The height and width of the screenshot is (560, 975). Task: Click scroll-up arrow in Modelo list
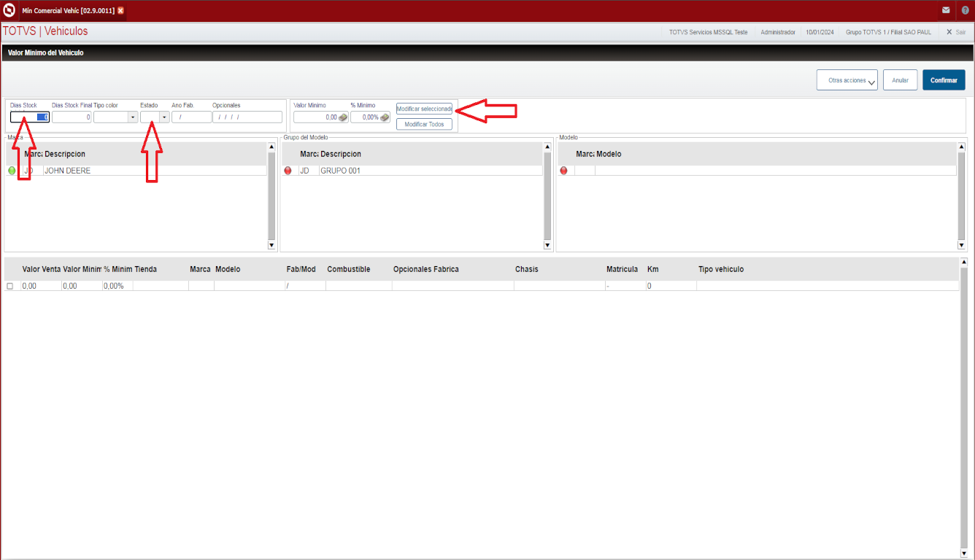tap(961, 147)
